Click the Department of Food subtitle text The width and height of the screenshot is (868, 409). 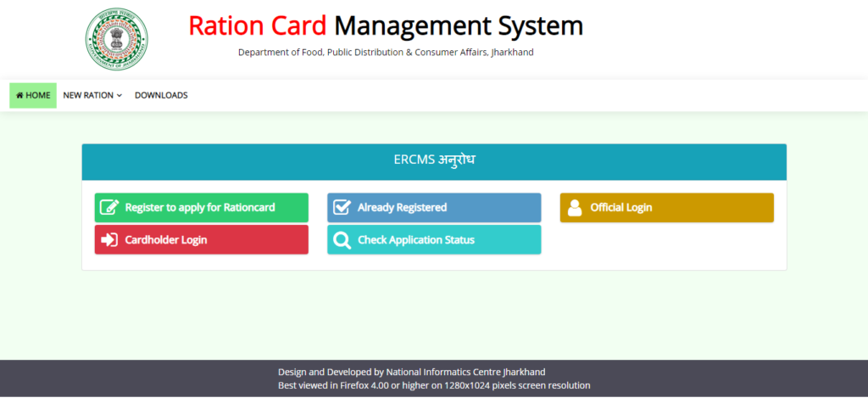386,53
